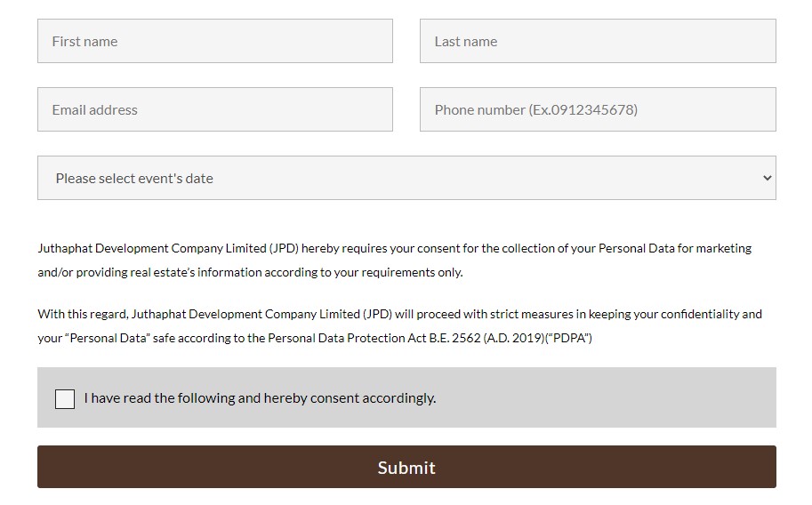Activate the field left of Last name

(x=215, y=41)
